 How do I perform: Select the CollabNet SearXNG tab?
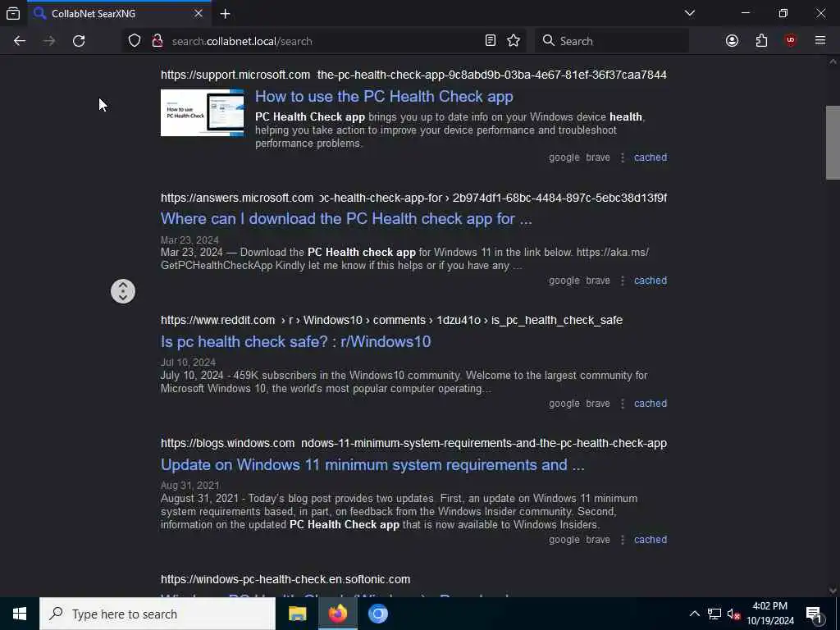point(119,13)
